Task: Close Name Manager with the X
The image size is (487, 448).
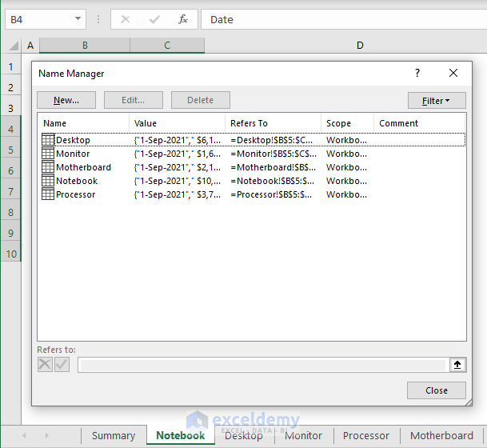Action: tap(453, 73)
